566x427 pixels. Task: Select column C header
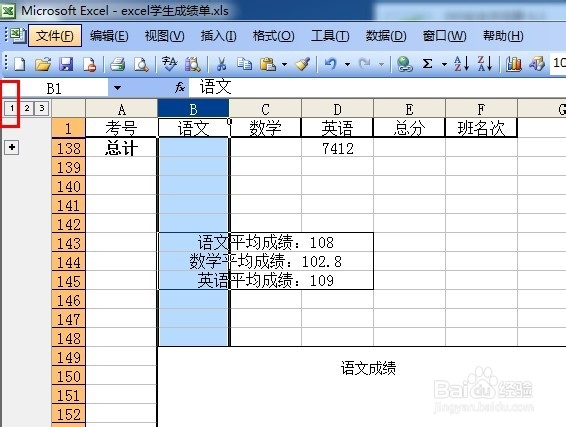[x=265, y=109]
